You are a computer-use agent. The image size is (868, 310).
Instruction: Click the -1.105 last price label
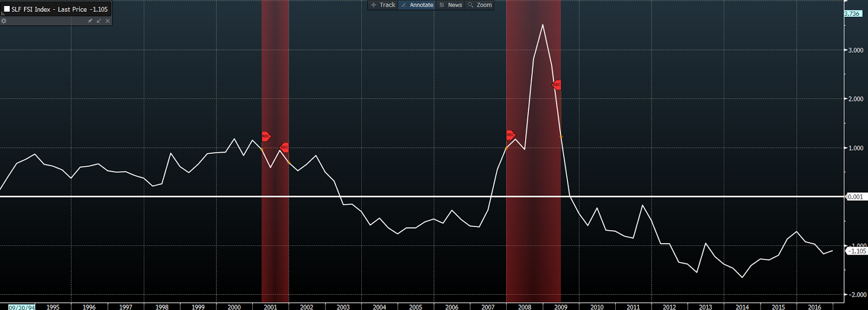(857, 251)
